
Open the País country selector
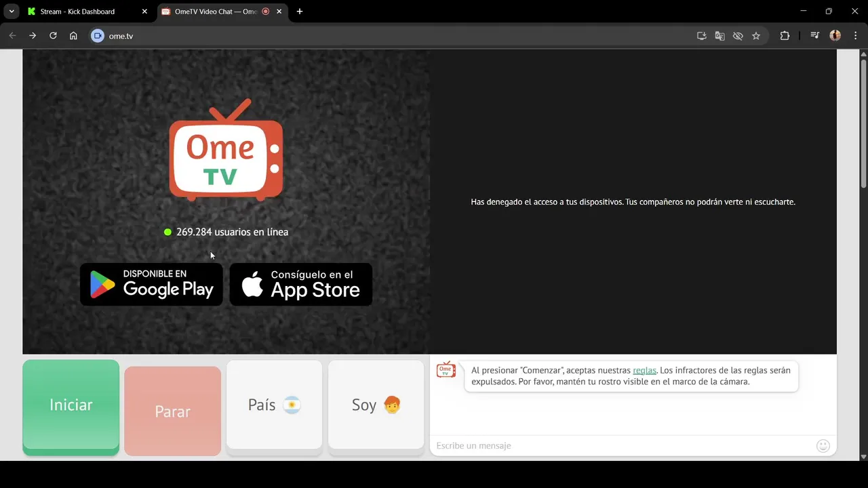tap(275, 405)
